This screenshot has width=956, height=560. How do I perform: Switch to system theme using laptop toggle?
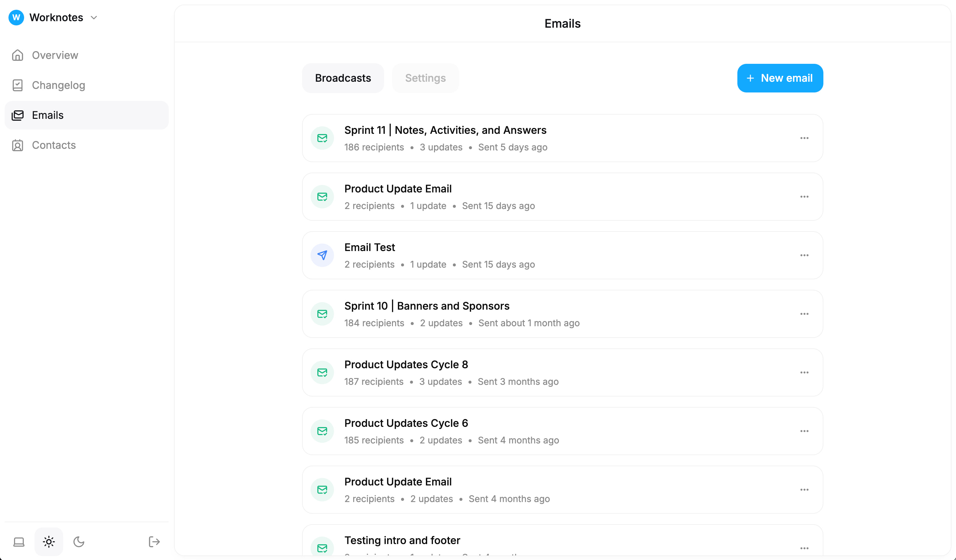(x=19, y=541)
